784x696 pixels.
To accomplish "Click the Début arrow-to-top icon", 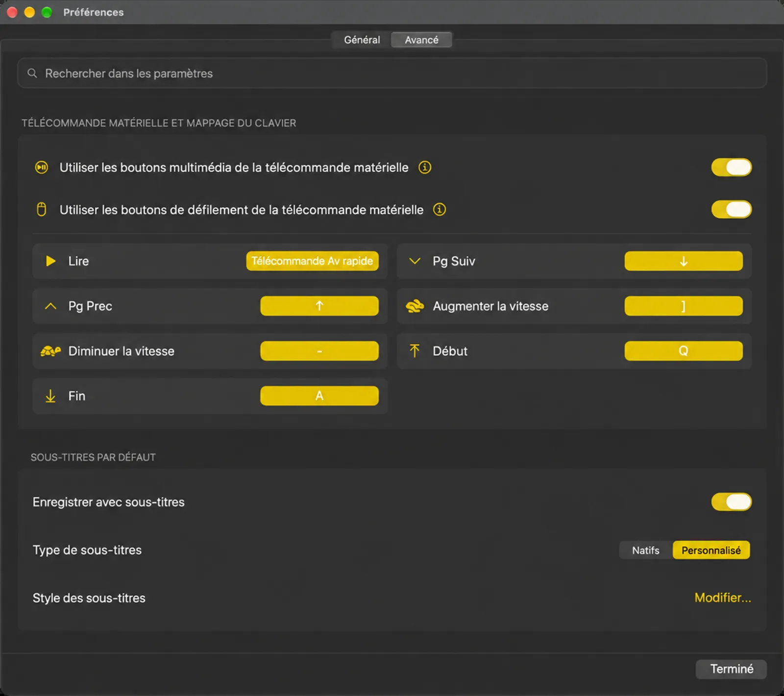I will (x=415, y=351).
